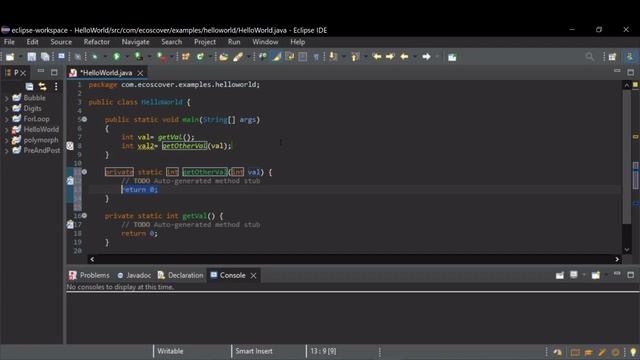
Task: Click the Save icon in toolbar
Action: click(31, 57)
